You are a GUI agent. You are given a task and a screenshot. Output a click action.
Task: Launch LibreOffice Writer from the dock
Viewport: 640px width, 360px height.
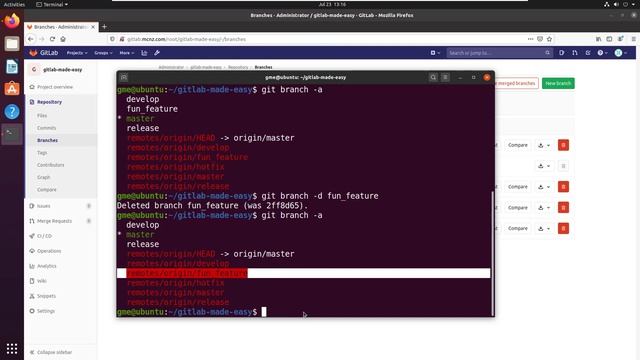tap(12, 66)
